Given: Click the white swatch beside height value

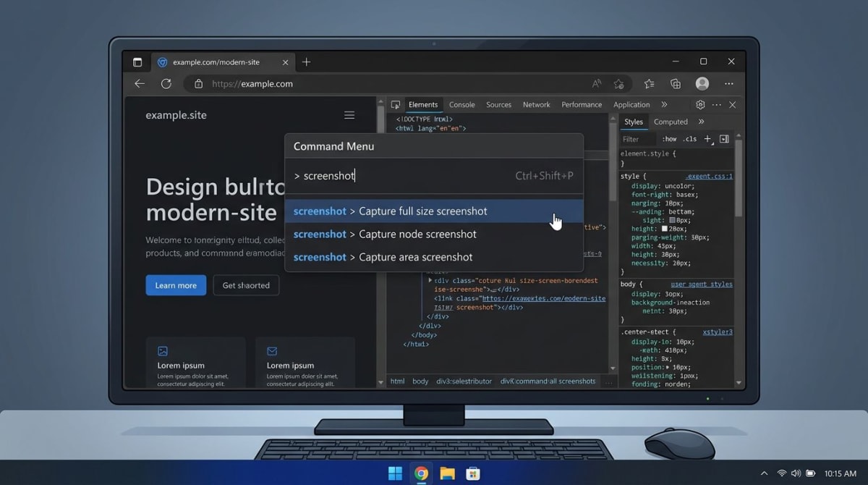Looking at the screenshot, I should (663, 229).
